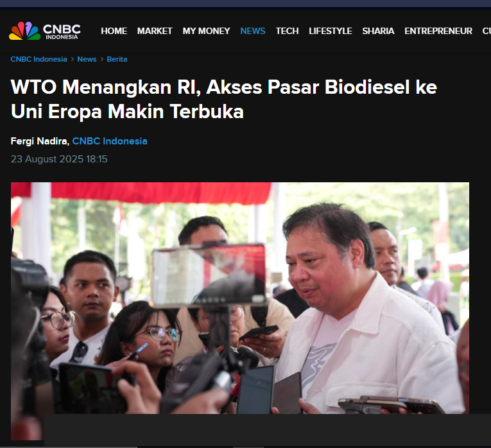This screenshot has height=448, width=491.
Task: Open MY MONEY in navigation bar
Action: [207, 31]
